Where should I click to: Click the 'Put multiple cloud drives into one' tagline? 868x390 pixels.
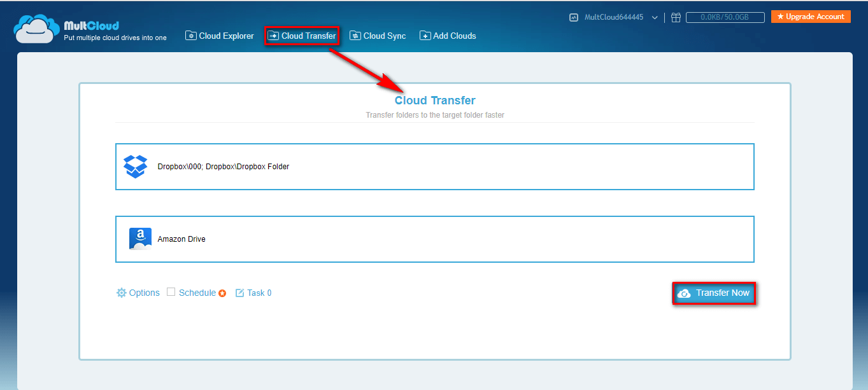115,38
